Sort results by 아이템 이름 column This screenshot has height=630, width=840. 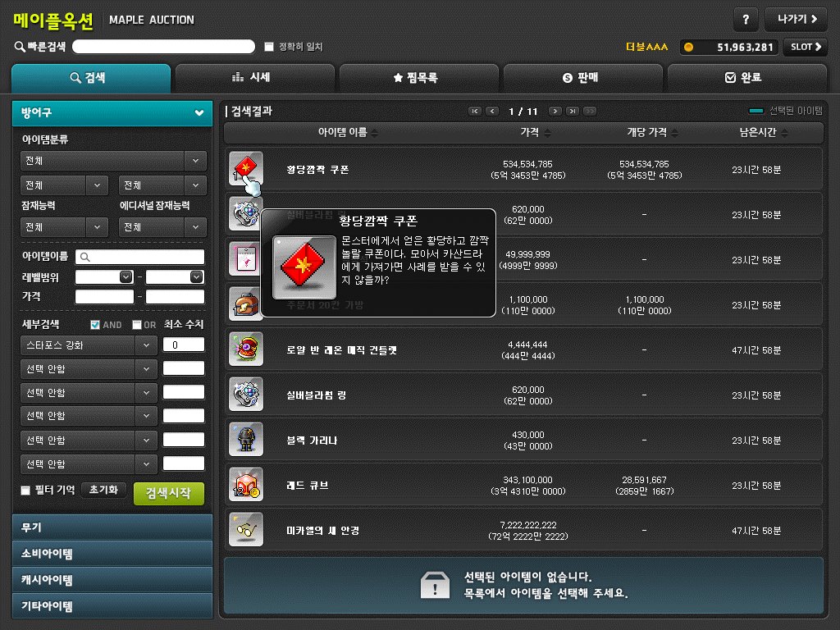[x=348, y=132]
